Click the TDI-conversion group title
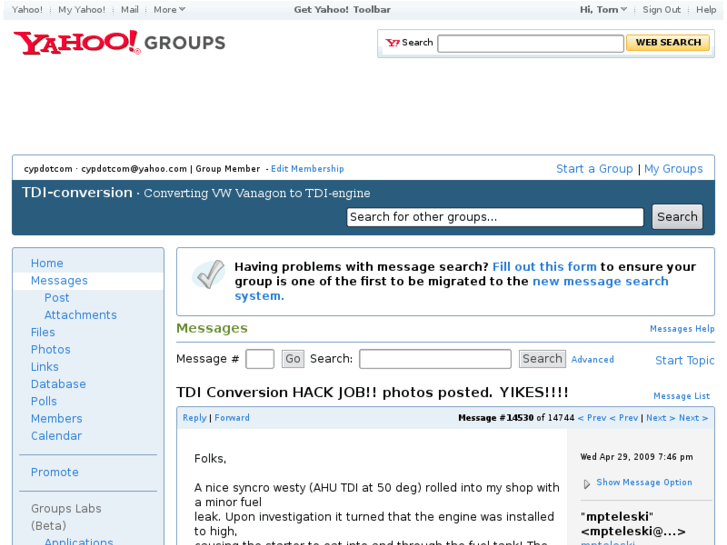 pyautogui.click(x=77, y=192)
